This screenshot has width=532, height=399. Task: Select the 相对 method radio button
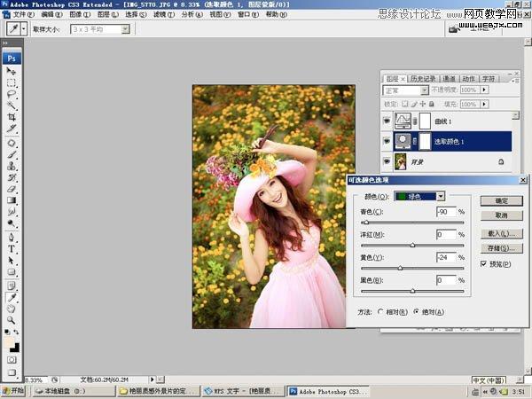click(381, 311)
